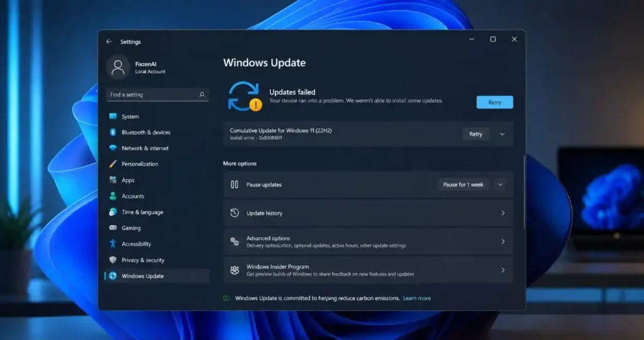Click the Windows Update page title
Viewport: 644px width, 340px height.
[265, 63]
